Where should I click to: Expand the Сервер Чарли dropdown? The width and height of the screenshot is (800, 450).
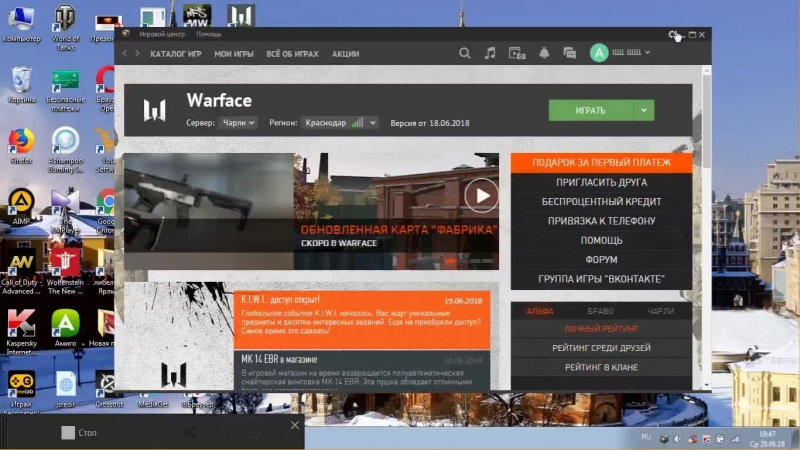point(238,123)
